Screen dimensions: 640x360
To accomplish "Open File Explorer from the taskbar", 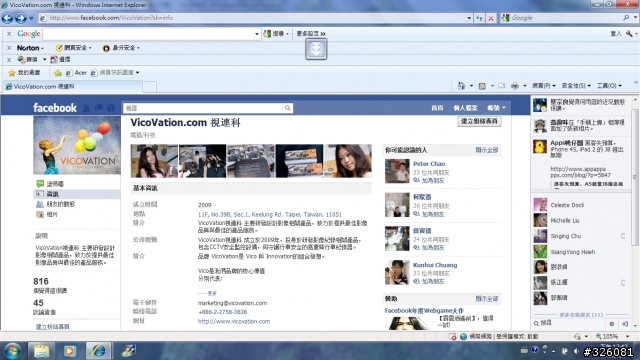I will [x=41, y=351].
